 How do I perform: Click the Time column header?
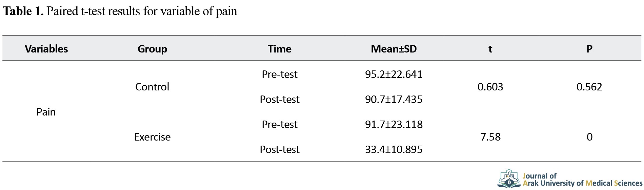point(279,49)
